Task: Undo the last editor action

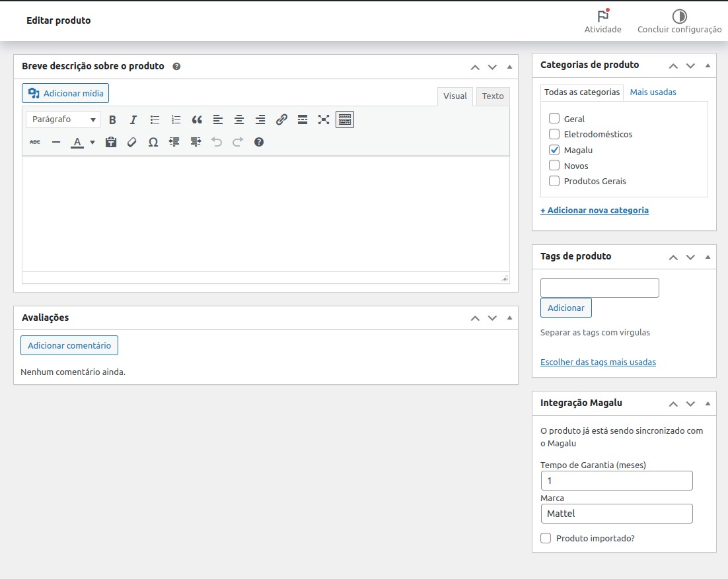Action: pos(217,142)
